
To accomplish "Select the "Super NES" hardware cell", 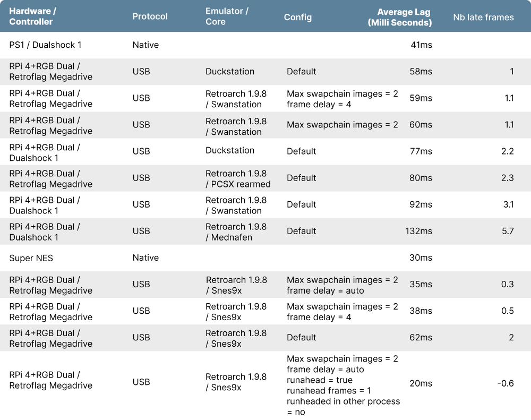I will tap(31, 258).
